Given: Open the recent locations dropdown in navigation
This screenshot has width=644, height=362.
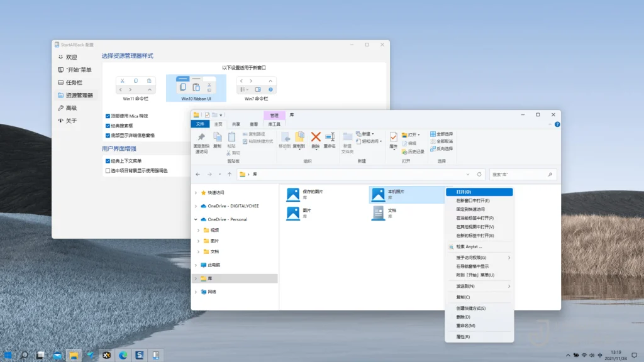Looking at the screenshot, I should click(219, 175).
